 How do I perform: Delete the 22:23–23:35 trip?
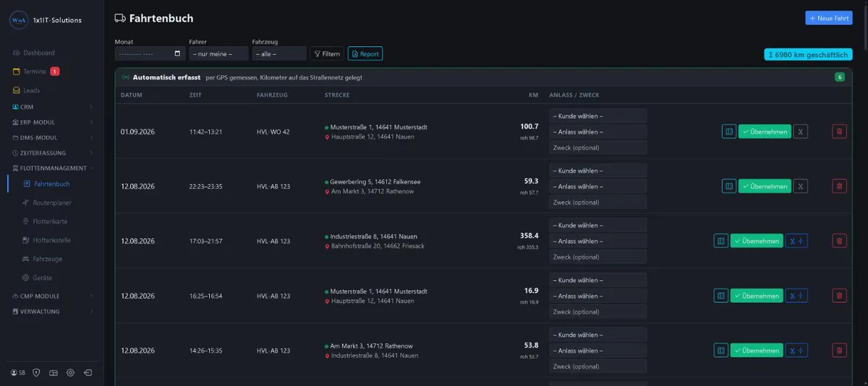click(x=839, y=186)
